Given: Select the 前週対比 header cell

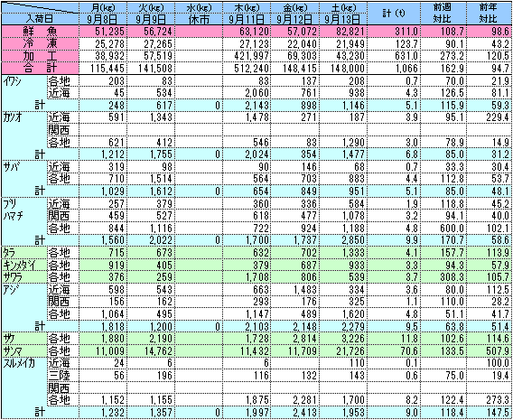Looking at the screenshot, I should (443, 14).
